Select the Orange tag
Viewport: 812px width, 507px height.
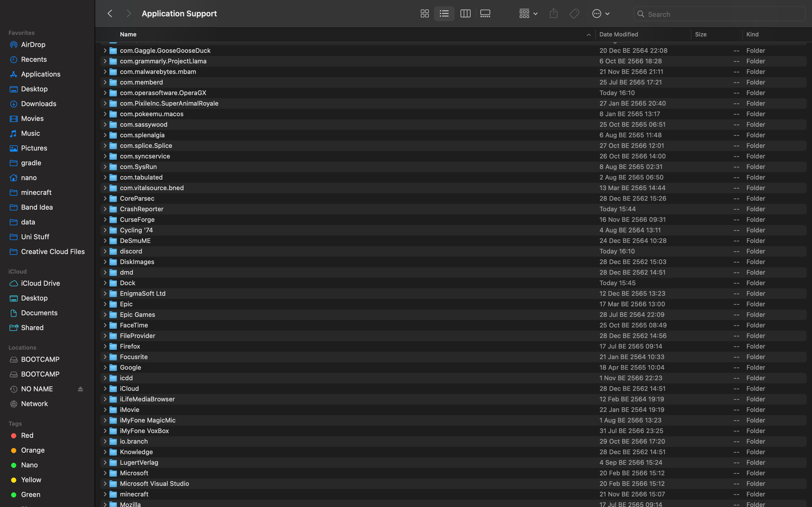pos(33,450)
